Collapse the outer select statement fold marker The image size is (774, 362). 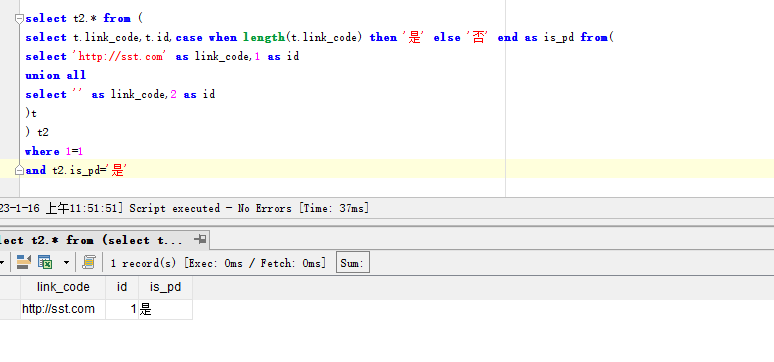19,19
